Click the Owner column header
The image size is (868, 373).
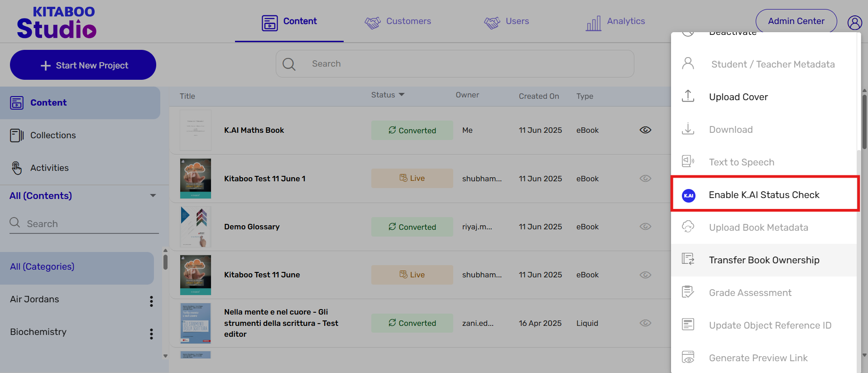[x=467, y=95]
